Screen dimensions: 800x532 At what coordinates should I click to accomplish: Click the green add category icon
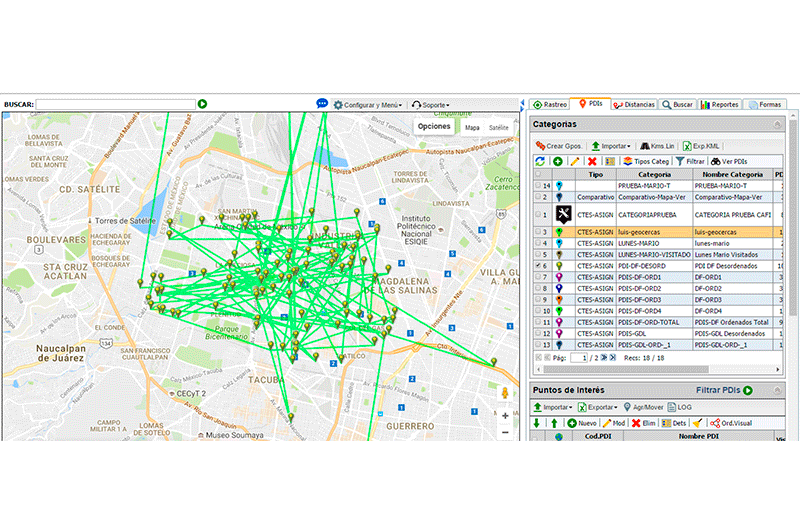click(558, 161)
